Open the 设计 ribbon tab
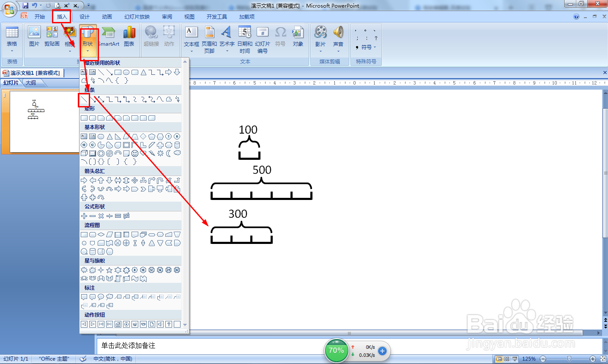Image resolution: width=608 pixels, height=364 pixels. pos(85,16)
